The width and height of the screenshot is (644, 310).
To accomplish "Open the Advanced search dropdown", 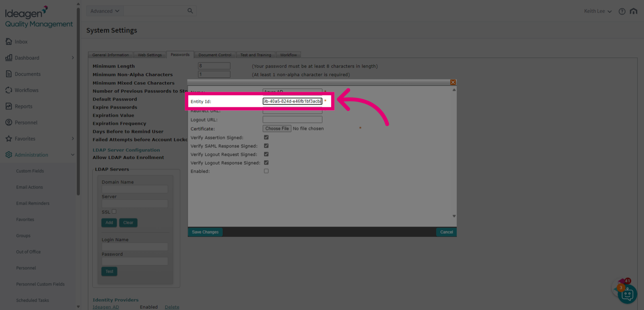I will 105,11.
